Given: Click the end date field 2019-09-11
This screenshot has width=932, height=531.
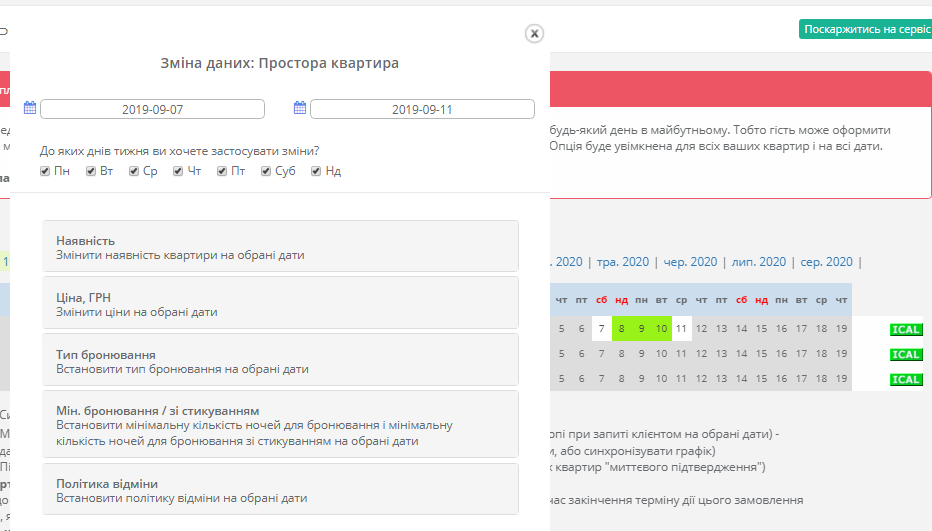Looking at the screenshot, I should coord(422,109).
